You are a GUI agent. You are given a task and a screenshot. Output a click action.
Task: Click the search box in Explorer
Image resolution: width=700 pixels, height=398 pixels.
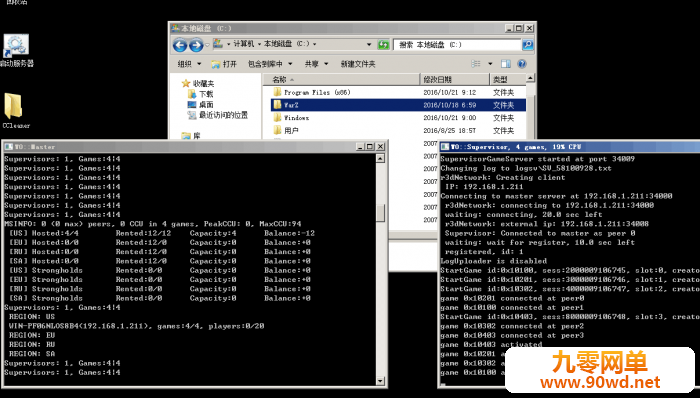[458, 45]
